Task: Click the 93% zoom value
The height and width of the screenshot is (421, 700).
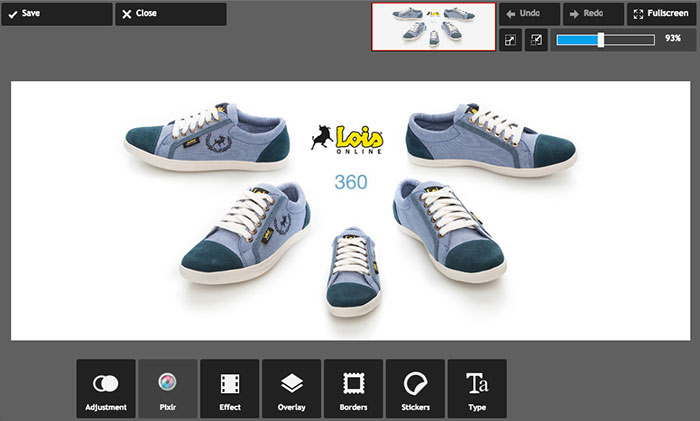Action: [673, 38]
